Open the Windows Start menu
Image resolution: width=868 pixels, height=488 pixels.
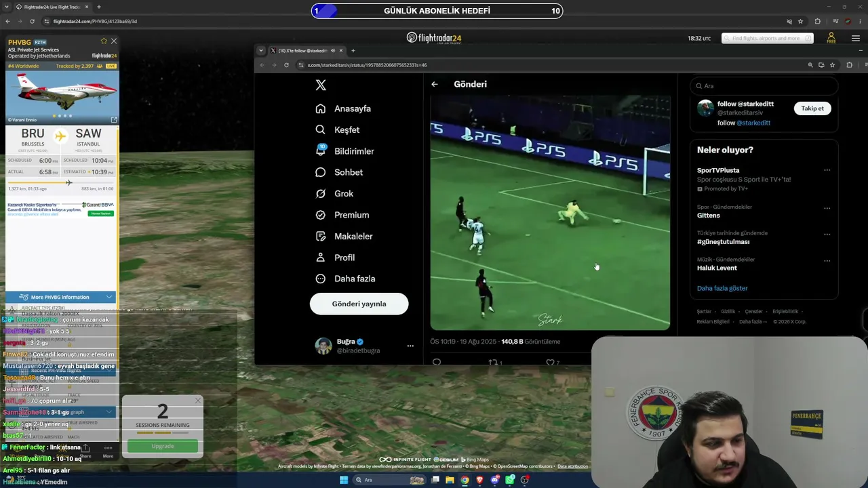[x=344, y=480]
